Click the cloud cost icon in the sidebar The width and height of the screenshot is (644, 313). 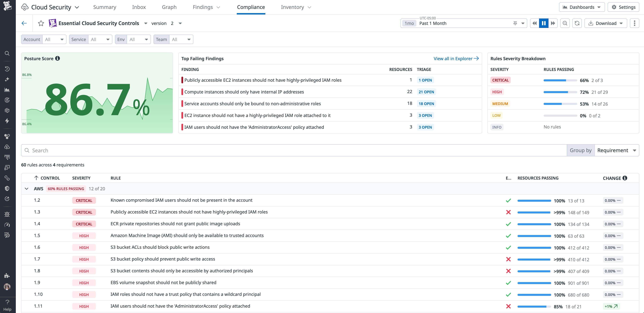point(7,147)
